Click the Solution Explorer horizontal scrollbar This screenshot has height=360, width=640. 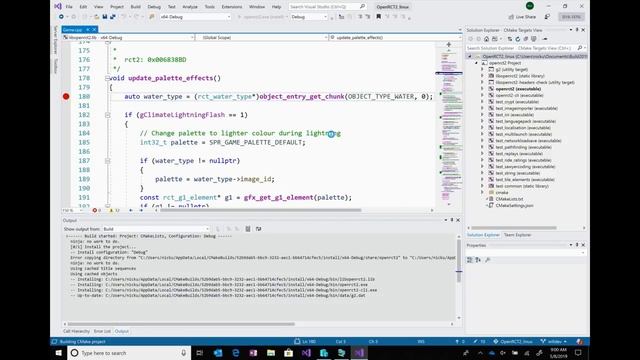pyautogui.click(x=513, y=228)
